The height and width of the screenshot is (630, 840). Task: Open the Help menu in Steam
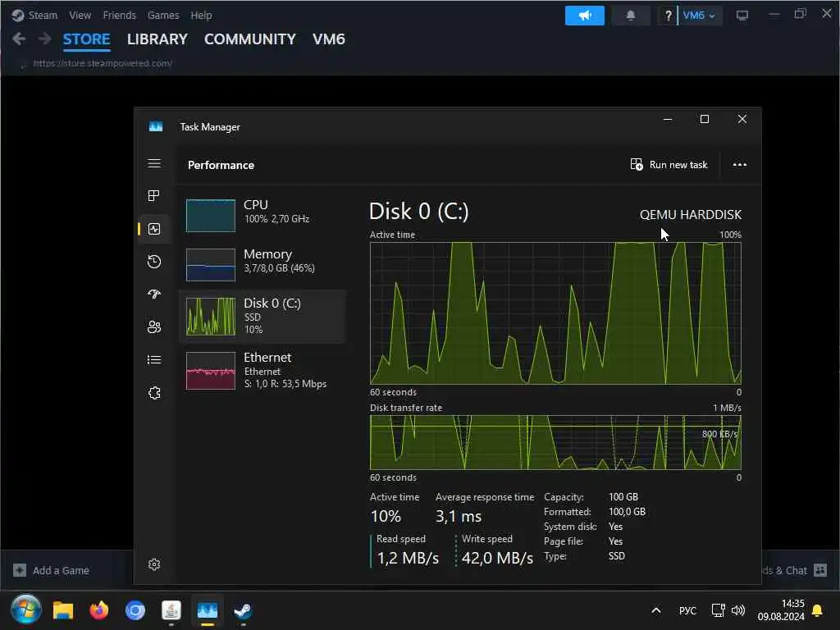click(202, 15)
